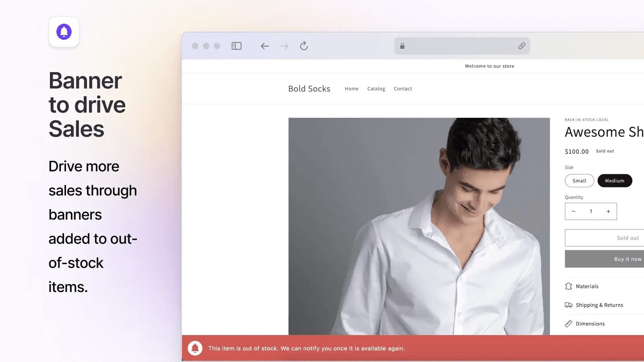Expand Shipping & Returns section
Screen dimensions: 644x362
click(599, 305)
